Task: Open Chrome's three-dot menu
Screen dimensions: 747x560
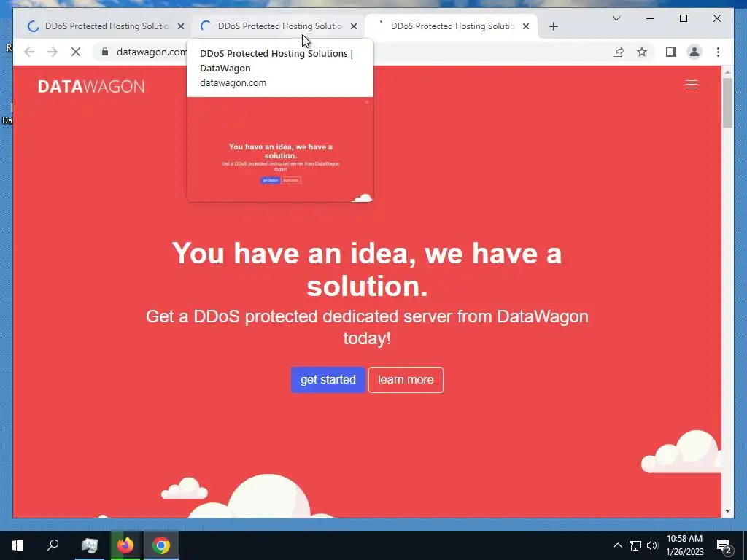Action: pyautogui.click(x=718, y=52)
